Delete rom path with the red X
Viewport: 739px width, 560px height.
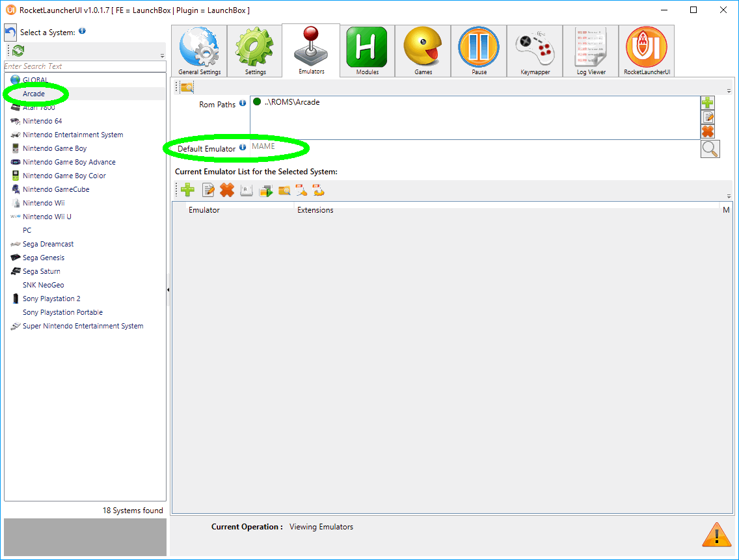pos(708,132)
